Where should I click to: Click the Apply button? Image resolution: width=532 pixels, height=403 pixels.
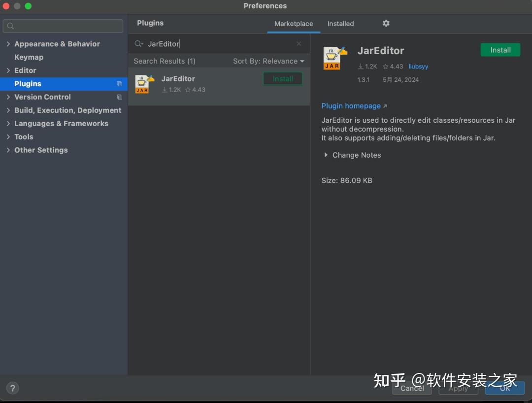point(459,388)
